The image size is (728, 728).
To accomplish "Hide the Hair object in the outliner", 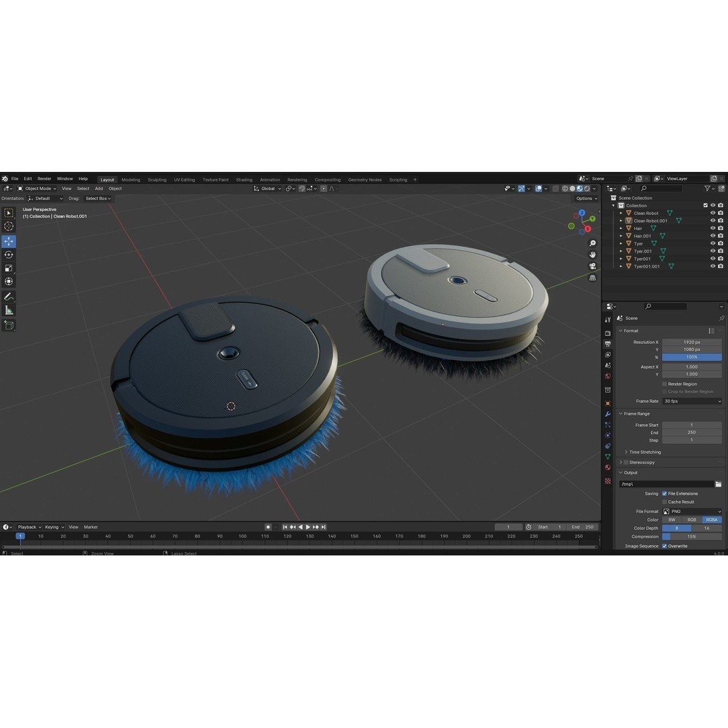I will (711, 229).
